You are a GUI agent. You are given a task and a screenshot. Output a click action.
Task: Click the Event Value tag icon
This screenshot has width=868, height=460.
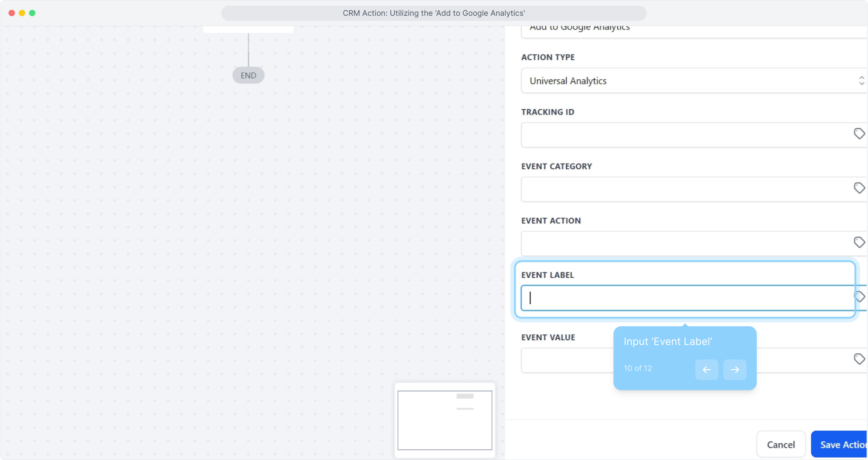tap(859, 359)
